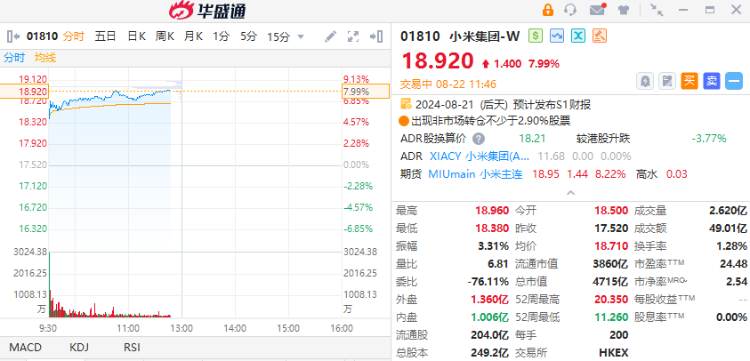Open fullscreen chart view icon
Viewport: 750px width, 361px height.
point(353,36)
